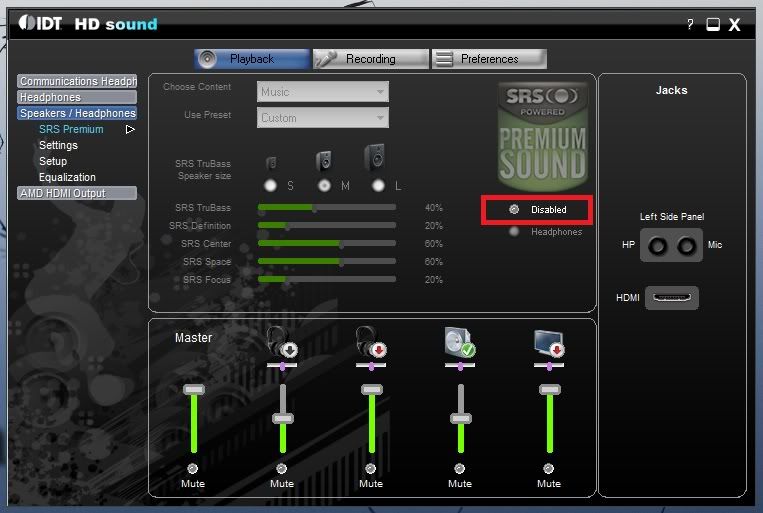
Task: Mute the speaker checkmark channel
Action: pos(459,468)
